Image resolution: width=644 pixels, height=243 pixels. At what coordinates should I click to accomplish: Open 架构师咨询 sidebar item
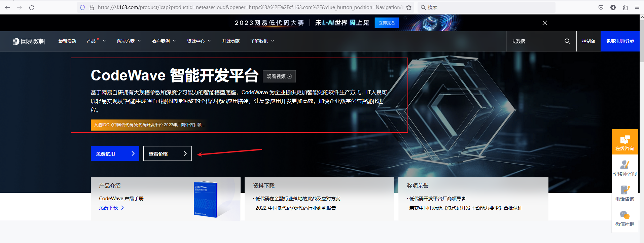click(625, 168)
